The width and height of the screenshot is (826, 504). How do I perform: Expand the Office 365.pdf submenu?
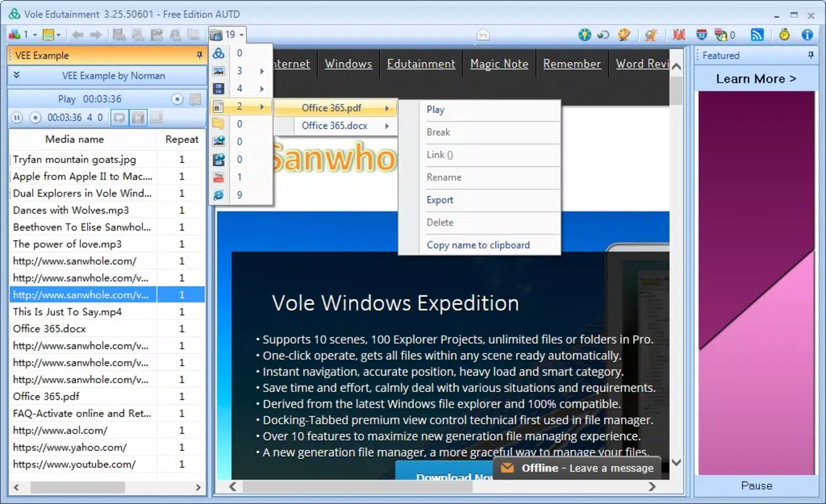(x=336, y=108)
